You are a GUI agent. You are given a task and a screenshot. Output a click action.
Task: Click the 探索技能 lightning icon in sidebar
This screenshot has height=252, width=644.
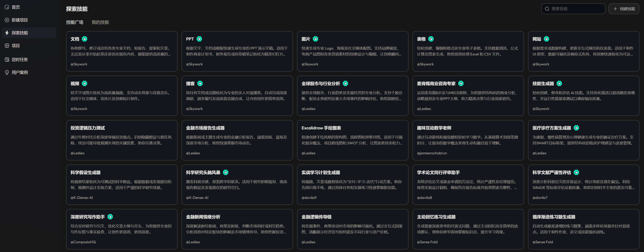point(7,33)
